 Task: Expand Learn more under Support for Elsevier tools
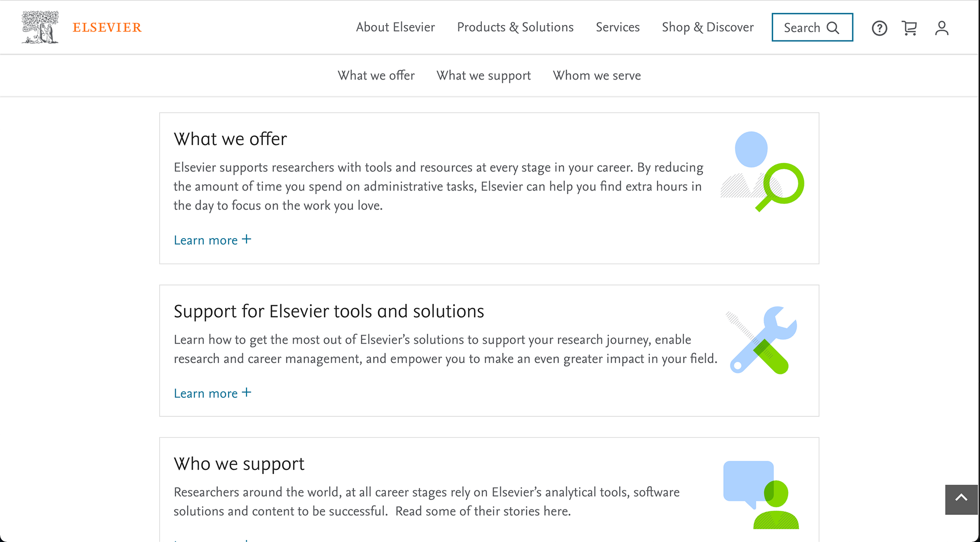[x=212, y=393]
